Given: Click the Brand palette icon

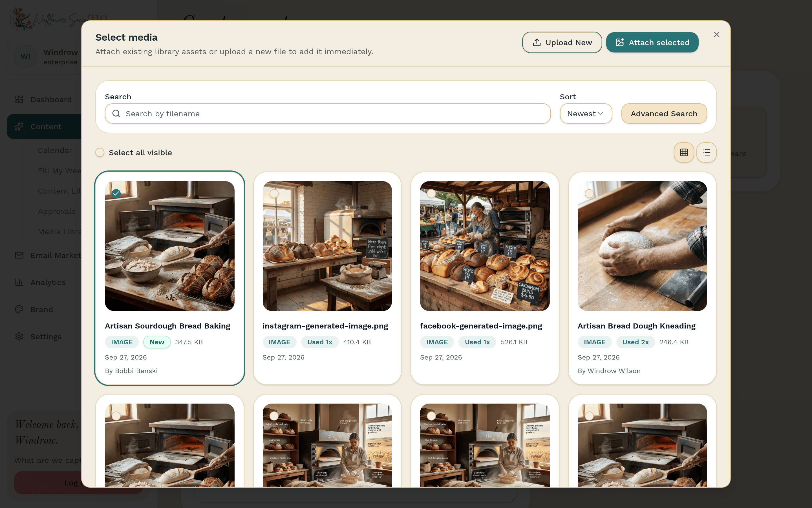Looking at the screenshot, I should coord(19,309).
